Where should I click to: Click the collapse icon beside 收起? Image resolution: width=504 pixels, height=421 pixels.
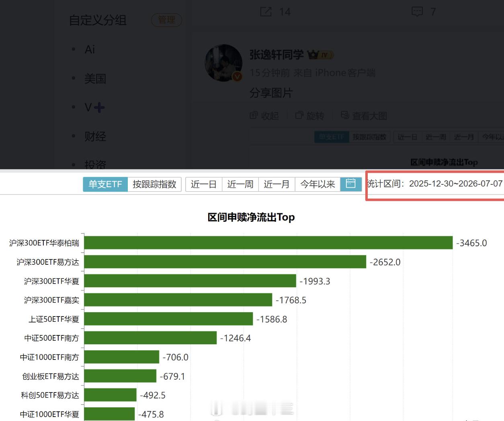point(254,116)
